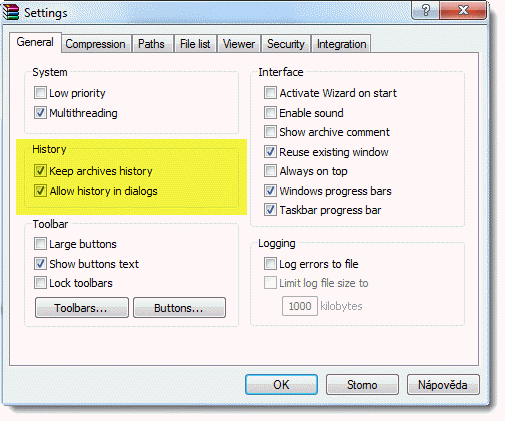This screenshot has width=505, height=421.
Task: Click the 1000 kilobytes input field
Action: 300,306
